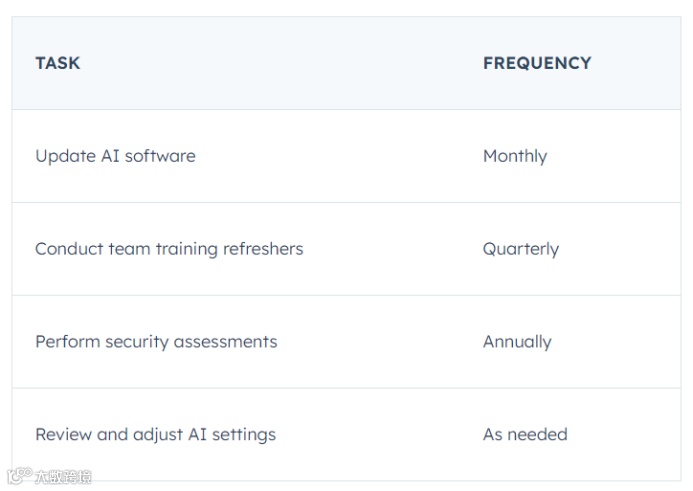693x491 pixels.
Task: Select the 'As needed' frequency cell
Action: pyautogui.click(x=525, y=435)
